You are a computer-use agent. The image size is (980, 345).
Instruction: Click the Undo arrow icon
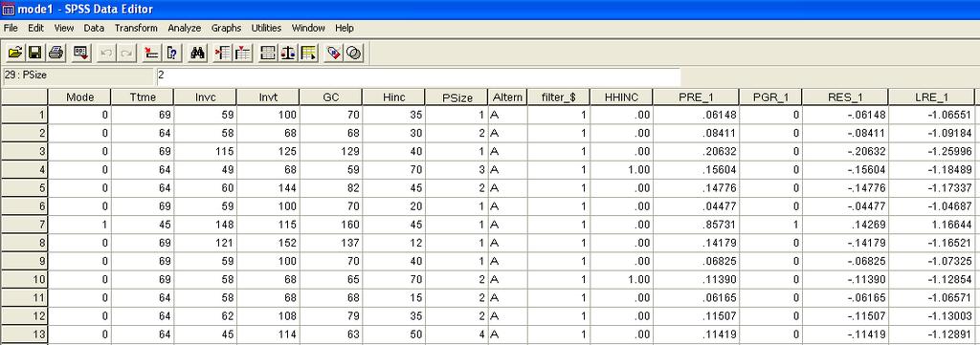point(107,53)
